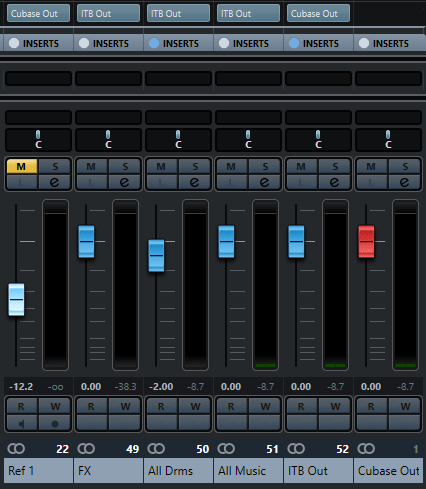
Task: Click the pan control of All Music
Action: 248,140
